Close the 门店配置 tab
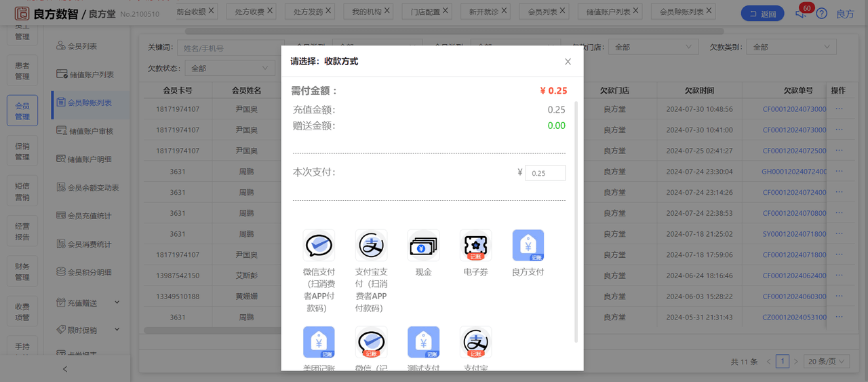The width and height of the screenshot is (868, 382). coord(446,12)
